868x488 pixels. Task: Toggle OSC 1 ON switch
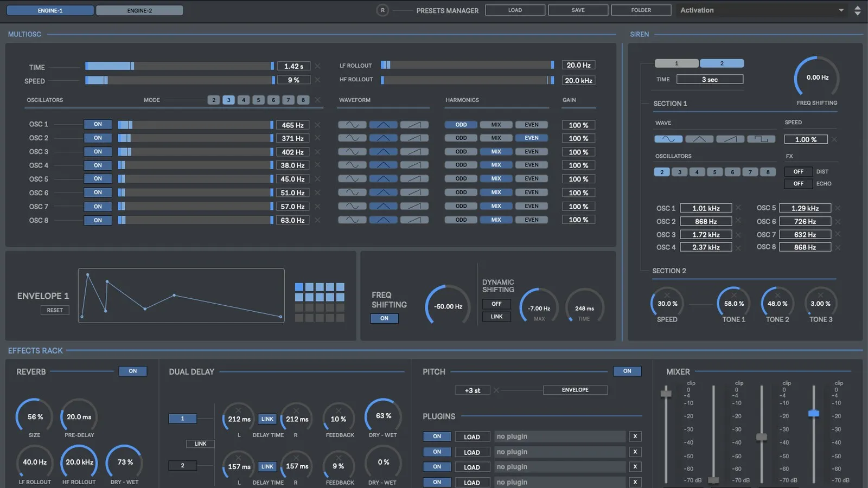(x=98, y=124)
